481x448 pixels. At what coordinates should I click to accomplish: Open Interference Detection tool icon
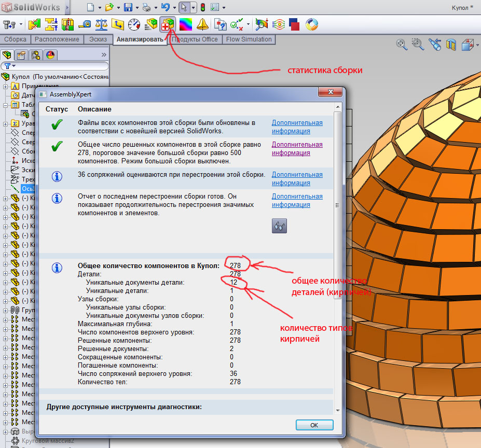click(35, 24)
